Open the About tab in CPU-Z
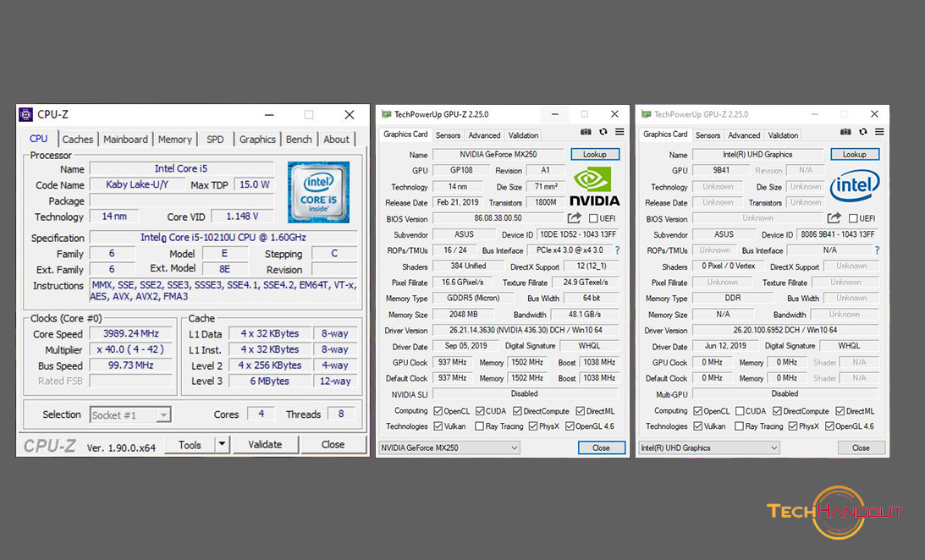 click(x=336, y=140)
